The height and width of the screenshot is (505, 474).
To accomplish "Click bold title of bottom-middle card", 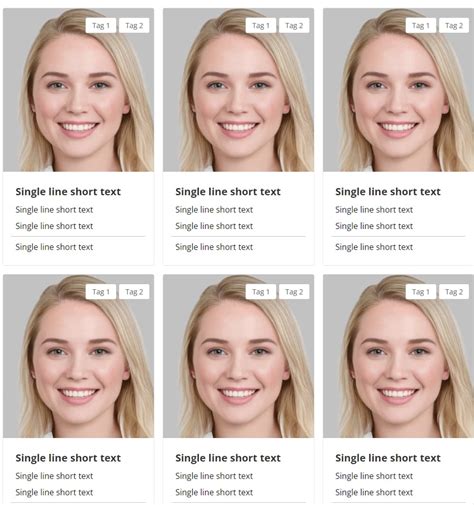I will tap(228, 458).
